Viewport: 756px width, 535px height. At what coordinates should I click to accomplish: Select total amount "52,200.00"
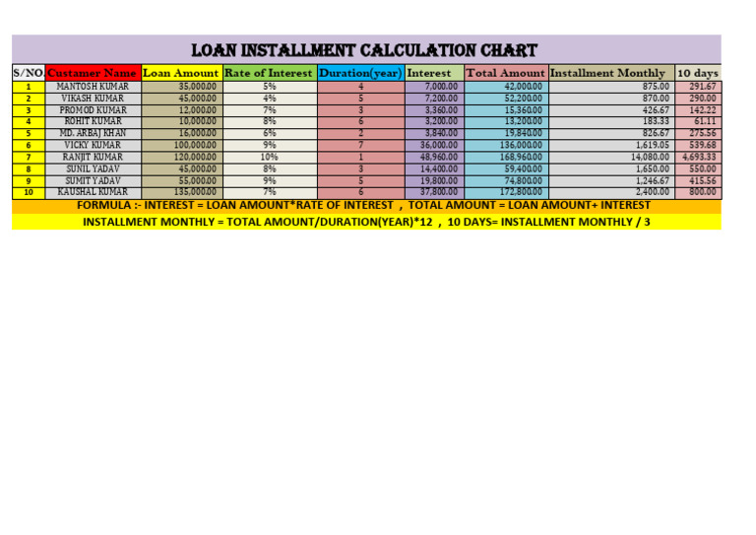[x=506, y=99]
